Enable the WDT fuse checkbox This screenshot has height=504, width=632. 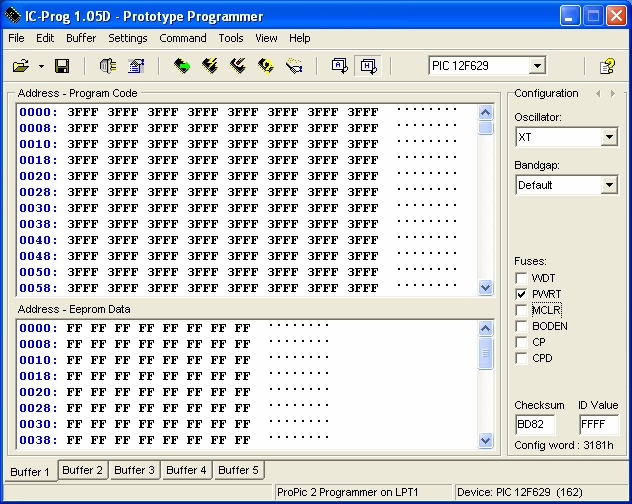click(521, 278)
